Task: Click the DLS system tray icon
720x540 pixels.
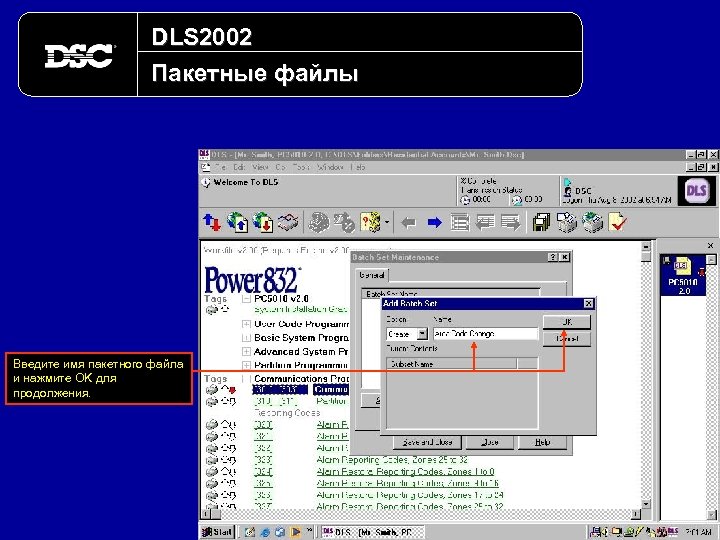Action: tap(673, 532)
